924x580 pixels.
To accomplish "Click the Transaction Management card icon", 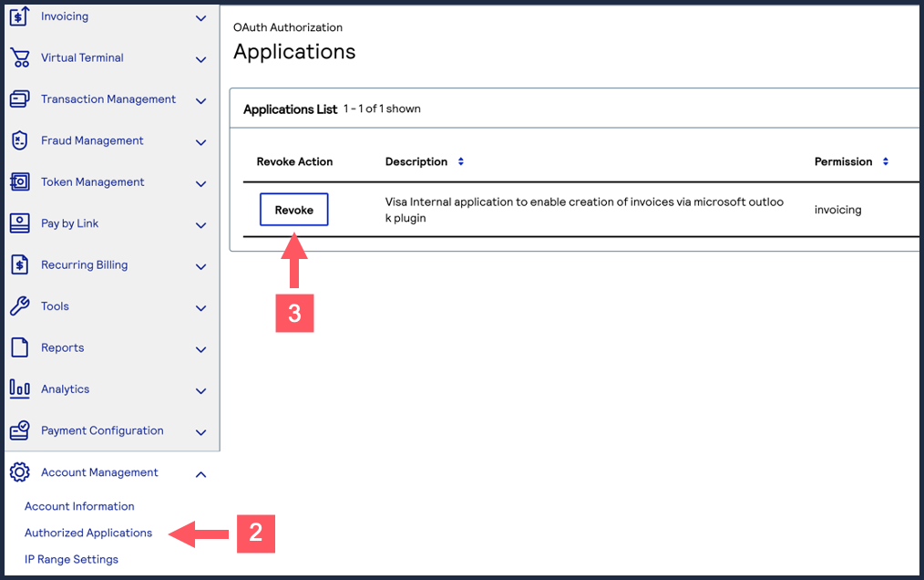I will [19, 99].
